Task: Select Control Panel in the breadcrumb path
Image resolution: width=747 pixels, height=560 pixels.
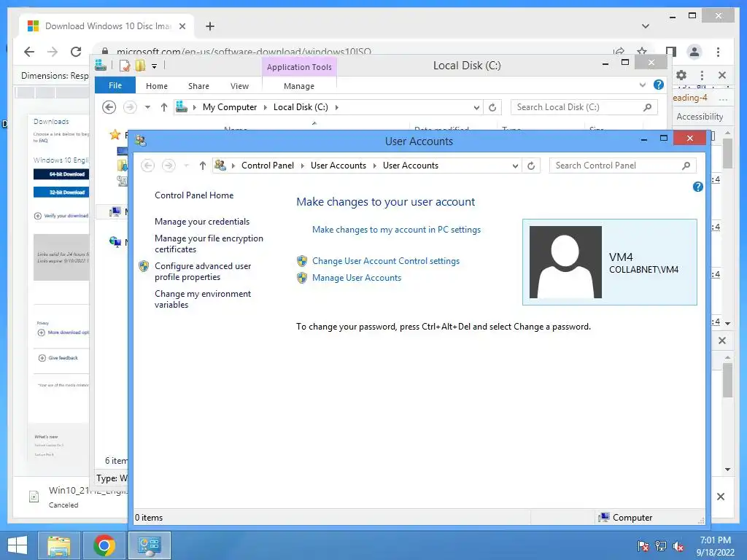Action: [x=267, y=166]
